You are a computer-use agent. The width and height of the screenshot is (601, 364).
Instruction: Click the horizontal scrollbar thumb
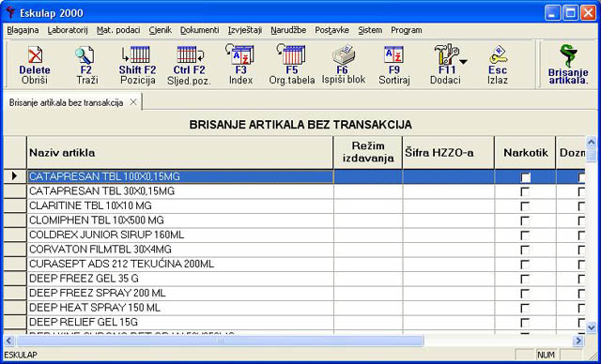[x=220, y=341]
